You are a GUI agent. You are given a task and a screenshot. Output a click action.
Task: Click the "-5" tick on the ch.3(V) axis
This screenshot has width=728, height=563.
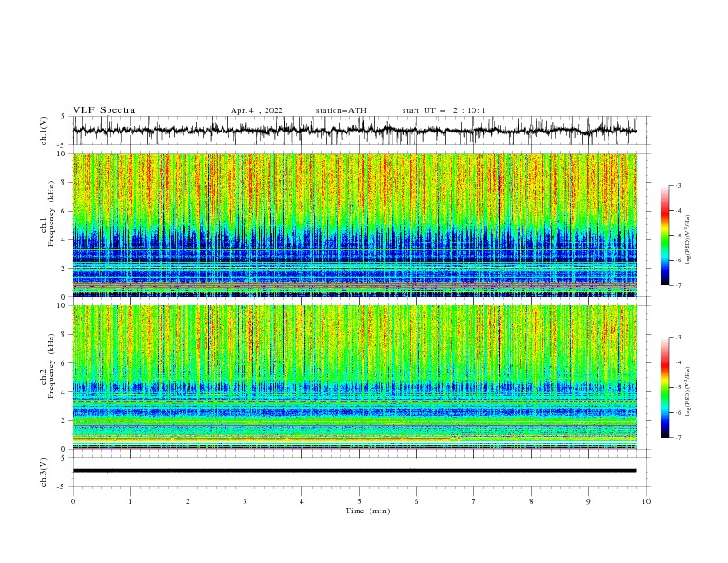pyautogui.click(x=63, y=487)
